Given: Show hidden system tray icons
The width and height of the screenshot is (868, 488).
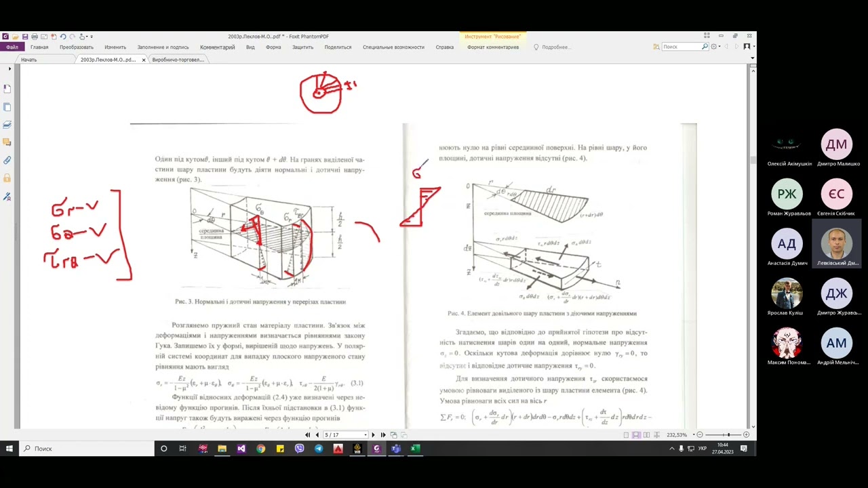Looking at the screenshot, I should tap(673, 448).
